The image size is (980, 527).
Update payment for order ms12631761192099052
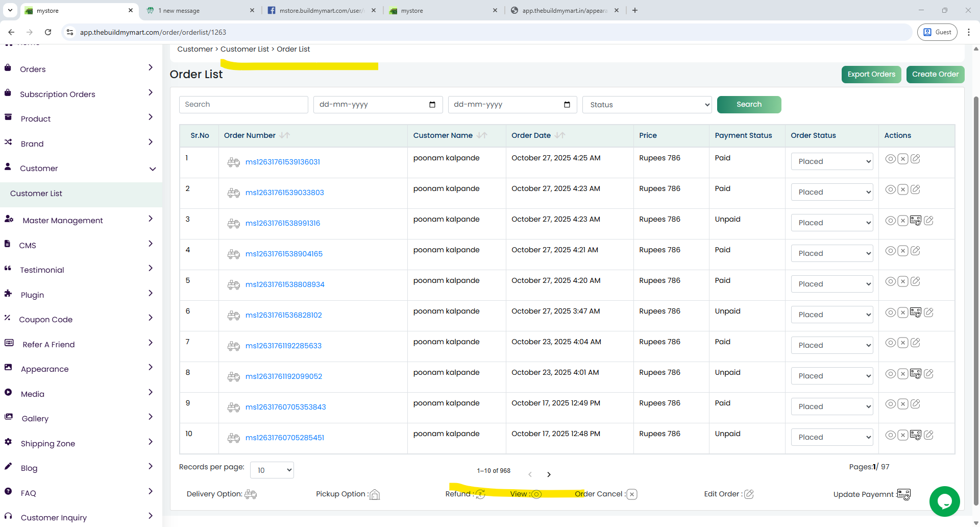coord(916,374)
